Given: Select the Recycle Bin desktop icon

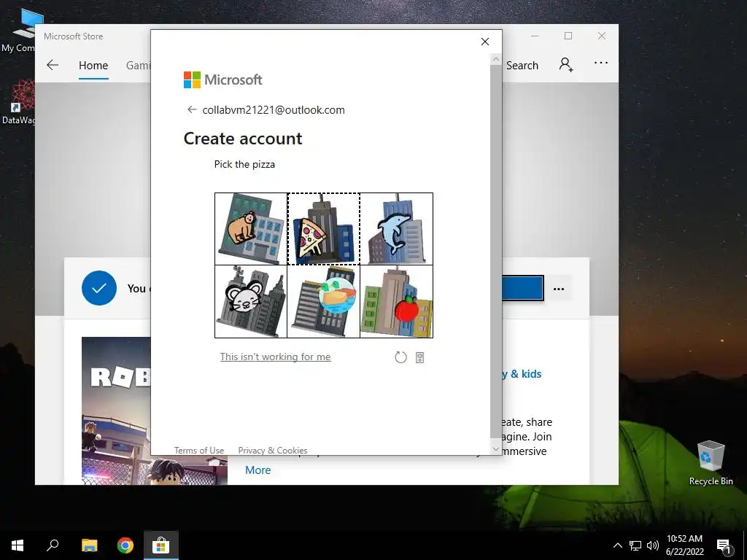Looking at the screenshot, I should pos(711,463).
